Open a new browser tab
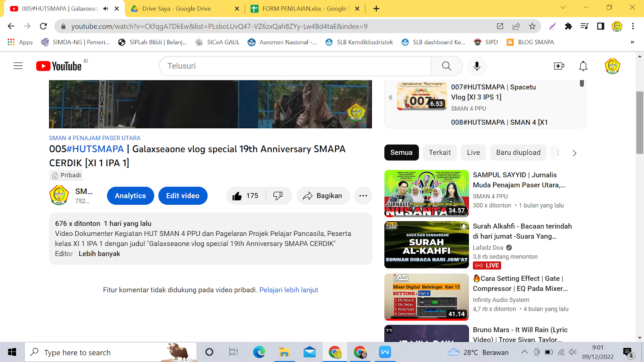644x362 pixels. [376, 8]
